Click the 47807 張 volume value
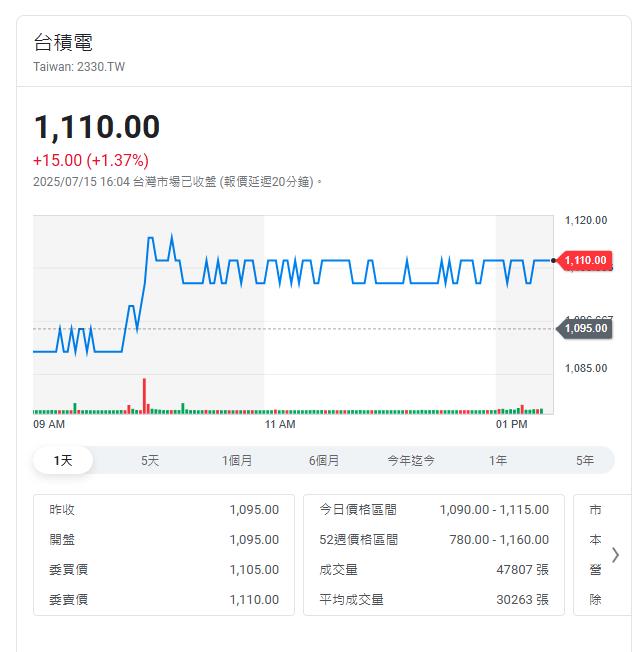The height and width of the screenshot is (652, 643). click(x=522, y=569)
